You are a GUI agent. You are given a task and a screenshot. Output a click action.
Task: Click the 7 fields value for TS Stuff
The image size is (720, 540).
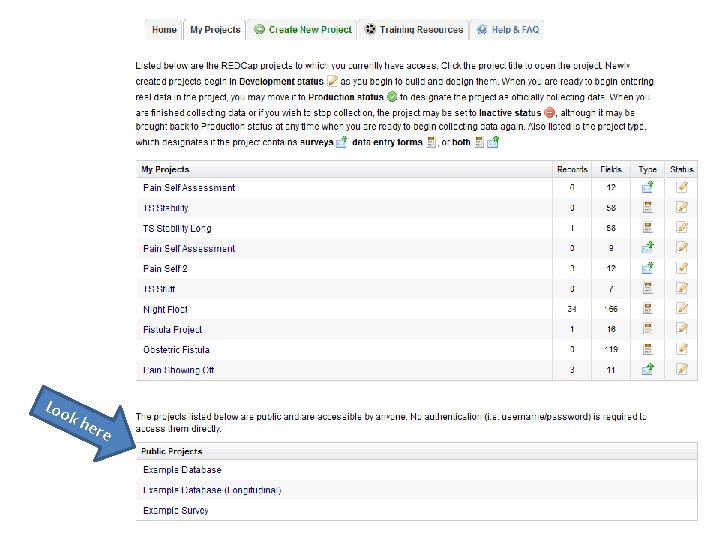[611, 289]
